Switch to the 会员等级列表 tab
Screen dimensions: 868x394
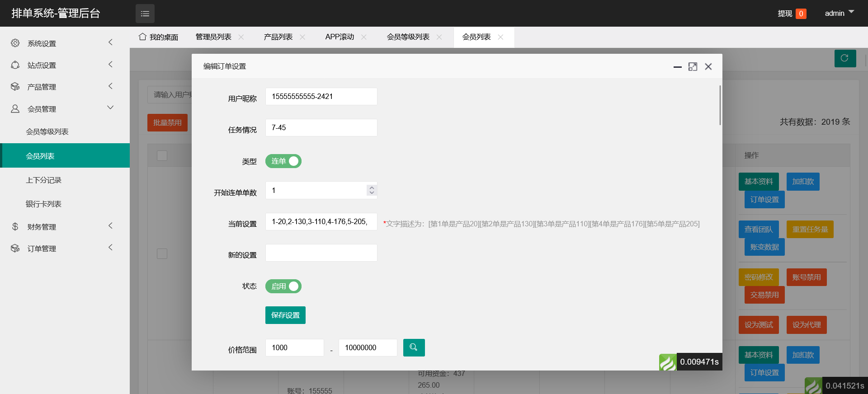click(408, 37)
